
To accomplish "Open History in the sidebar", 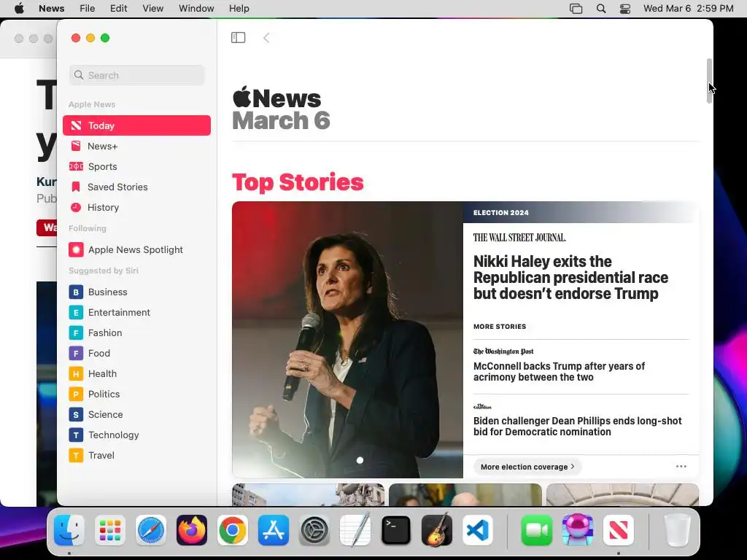I will [136, 208].
